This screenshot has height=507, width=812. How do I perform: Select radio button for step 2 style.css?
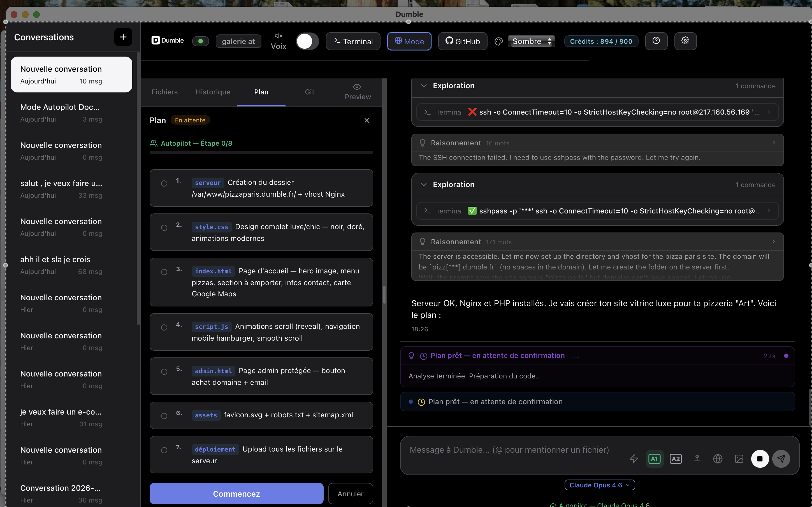tap(164, 228)
